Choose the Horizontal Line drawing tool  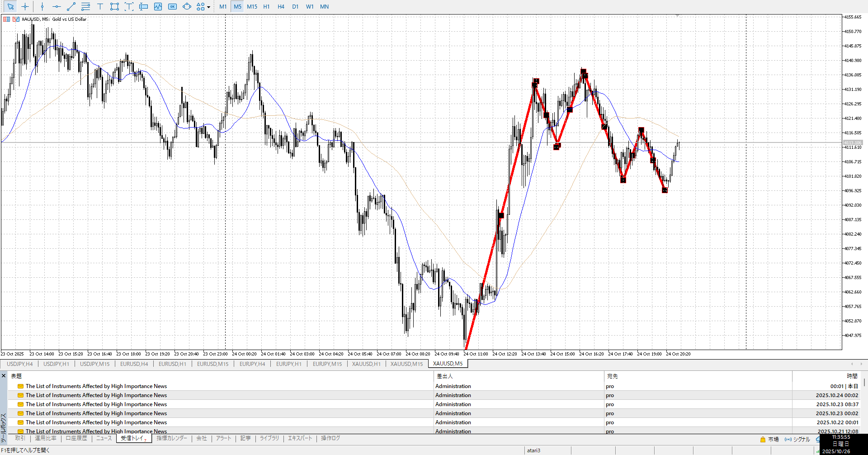pyautogui.click(x=57, y=7)
